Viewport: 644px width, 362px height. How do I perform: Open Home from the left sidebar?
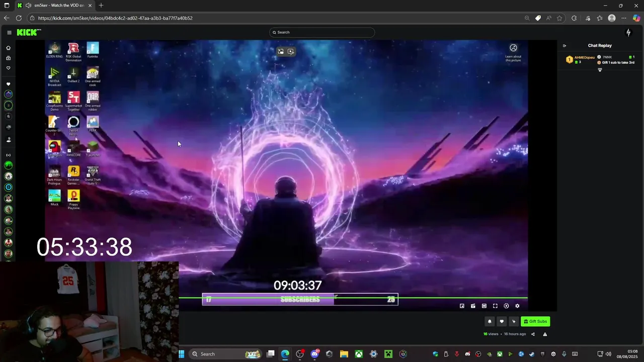tap(8, 48)
